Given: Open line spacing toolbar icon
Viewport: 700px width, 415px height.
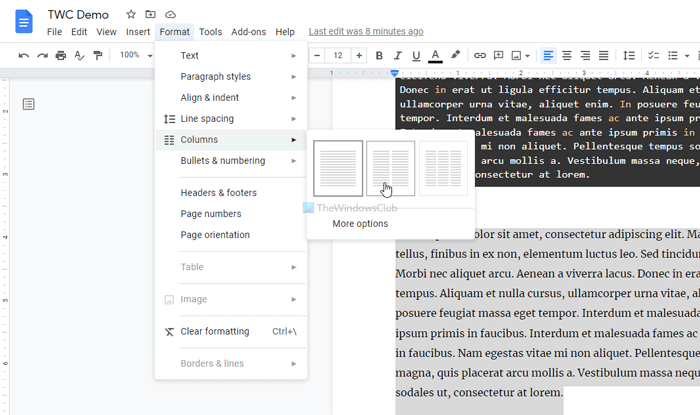Looking at the screenshot, I should point(629,55).
